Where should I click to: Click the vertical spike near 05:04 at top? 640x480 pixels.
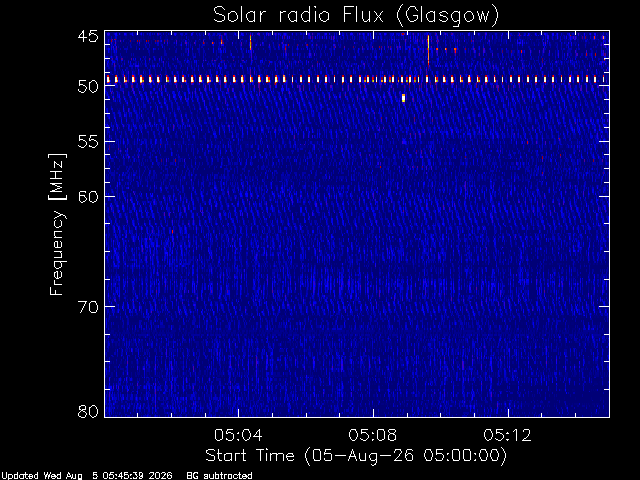coord(250,42)
